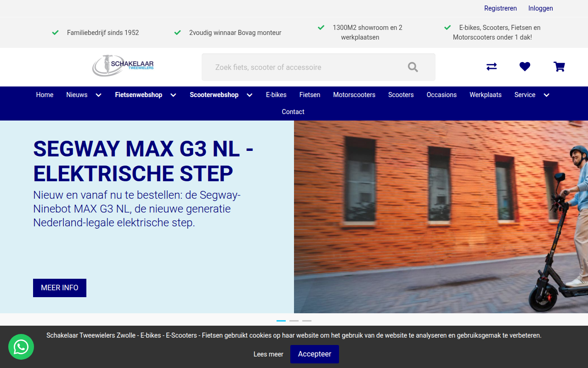Open the Nieuws menu item

[x=77, y=95]
